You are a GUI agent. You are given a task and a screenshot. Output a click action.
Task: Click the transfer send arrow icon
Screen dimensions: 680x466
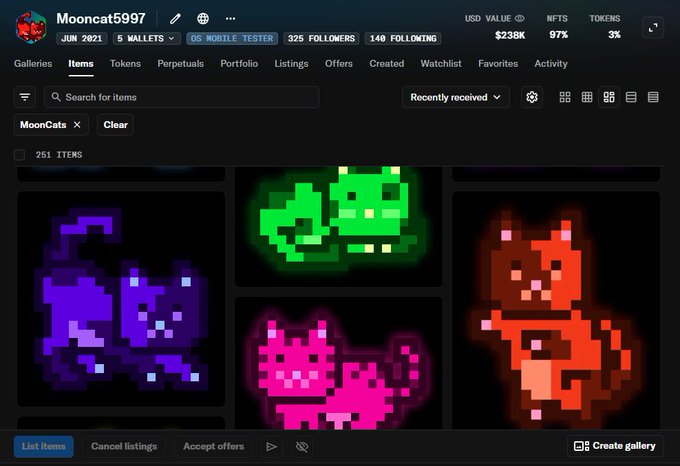(271, 446)
